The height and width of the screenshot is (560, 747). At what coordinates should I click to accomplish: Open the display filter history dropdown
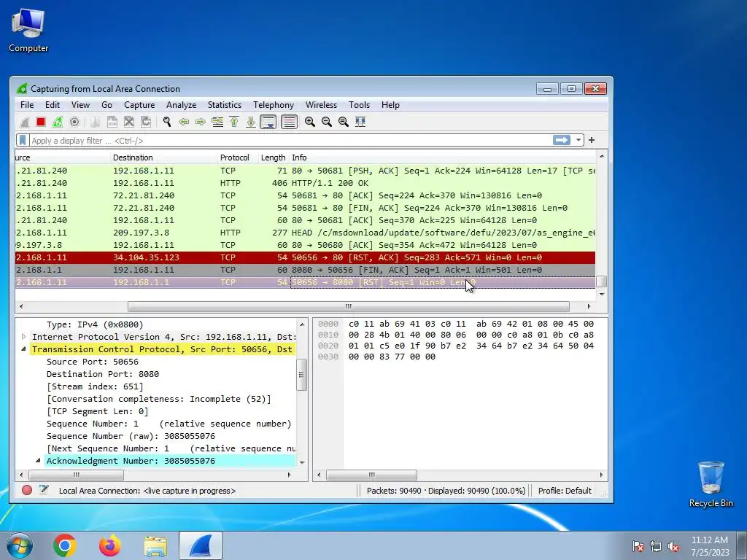(x=578, y=141)
